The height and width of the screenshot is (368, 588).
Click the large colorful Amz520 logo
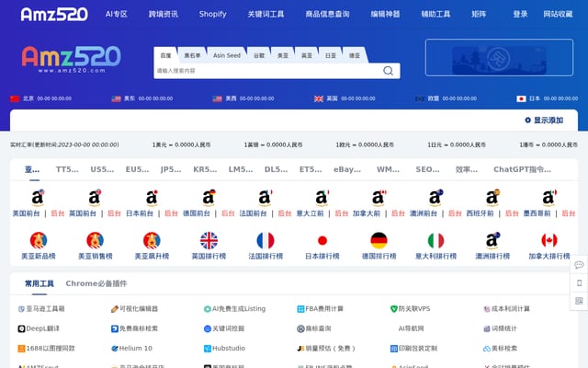[x=72, y=59]
